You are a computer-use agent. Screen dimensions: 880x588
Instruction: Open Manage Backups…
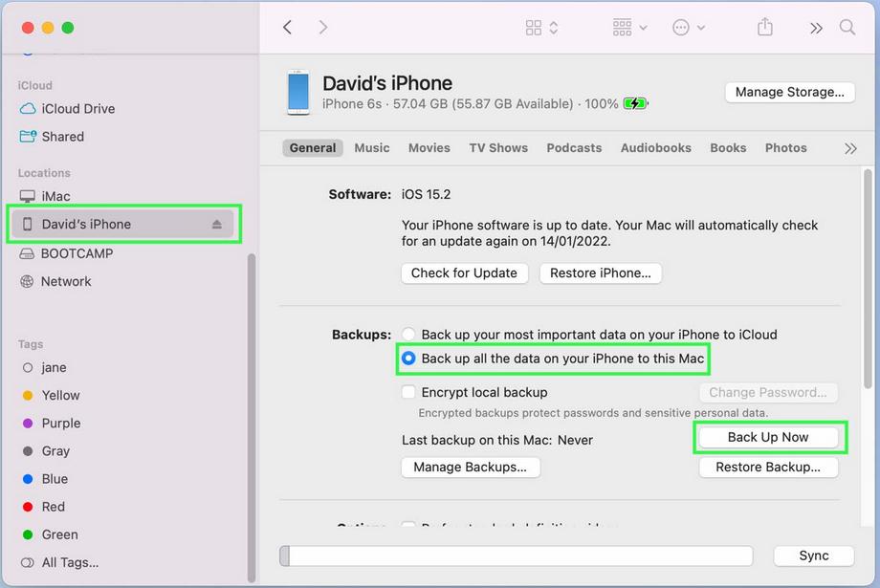pos(471,468)
